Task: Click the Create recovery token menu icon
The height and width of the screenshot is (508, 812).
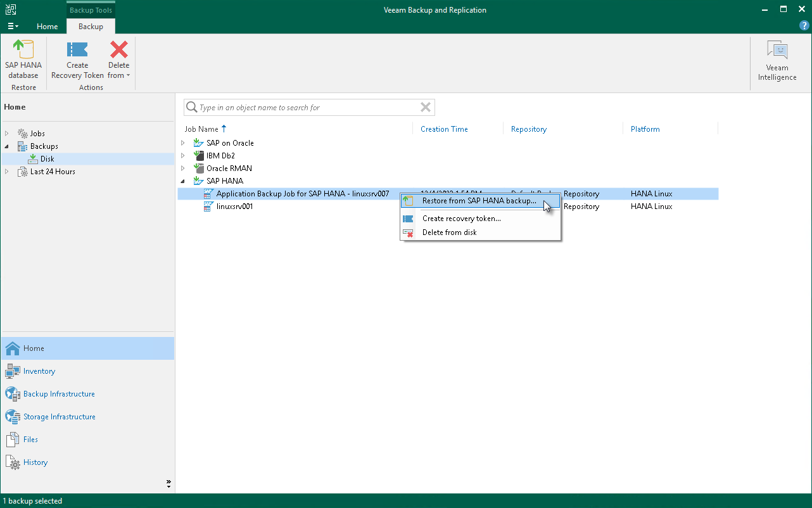Action: point(409,219)
